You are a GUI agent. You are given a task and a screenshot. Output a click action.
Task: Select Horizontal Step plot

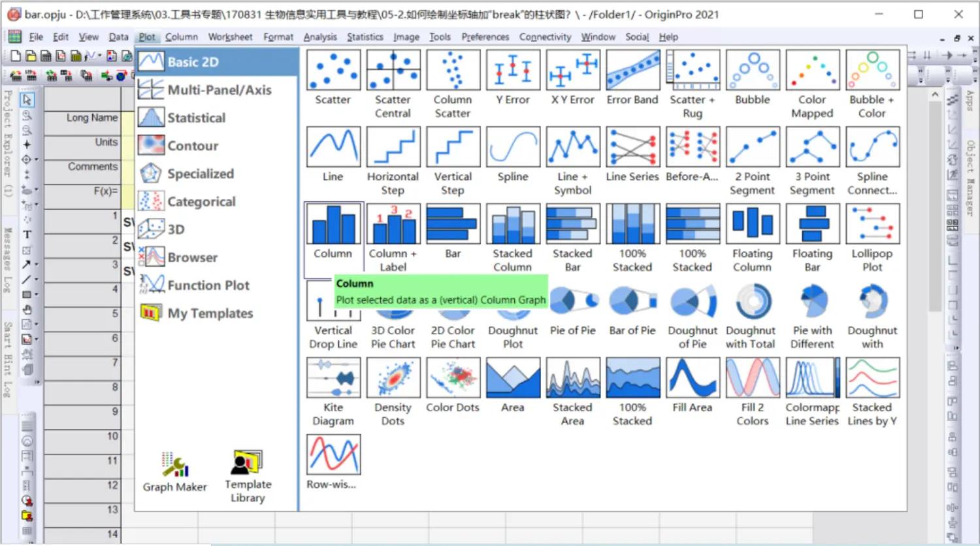[393, 147]
